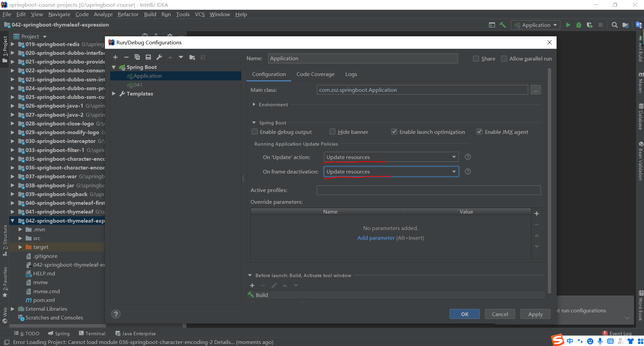Add a before-launch task with plus icon
644x346 pixels.
pyautogui.click(x=252, y=285)
